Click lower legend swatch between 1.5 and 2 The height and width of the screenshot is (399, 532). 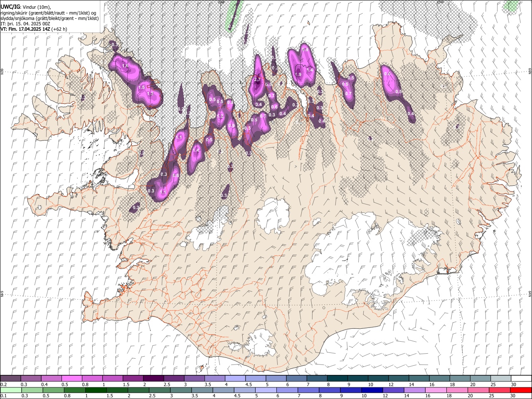[x=118, y=390]
